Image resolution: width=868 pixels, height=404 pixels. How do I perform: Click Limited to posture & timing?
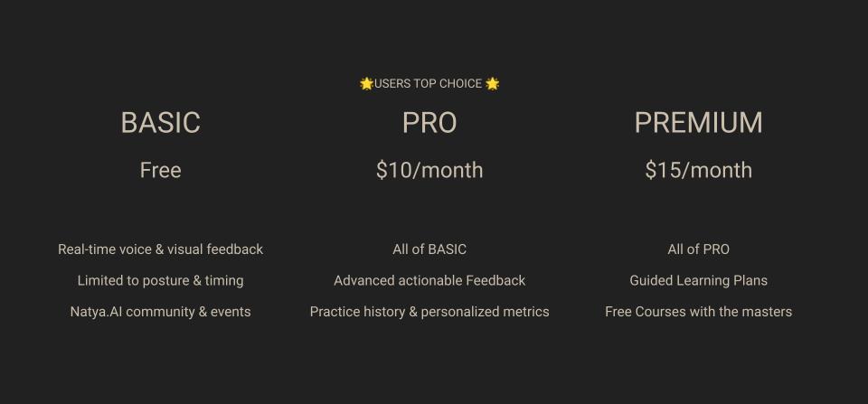point(161,280)
